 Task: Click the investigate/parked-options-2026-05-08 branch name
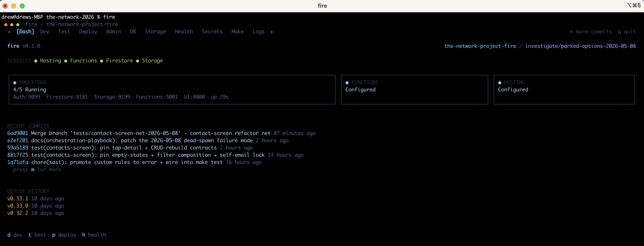tap(580, 46)
